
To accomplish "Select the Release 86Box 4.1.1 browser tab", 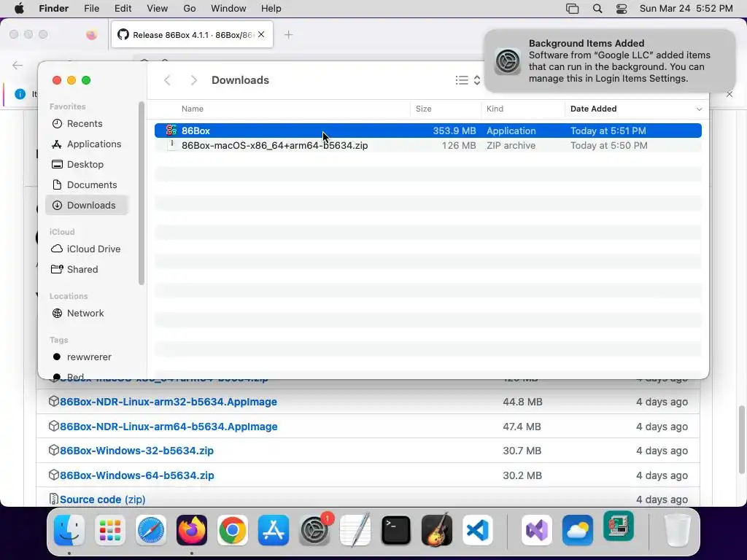I will tap(192, 35).
